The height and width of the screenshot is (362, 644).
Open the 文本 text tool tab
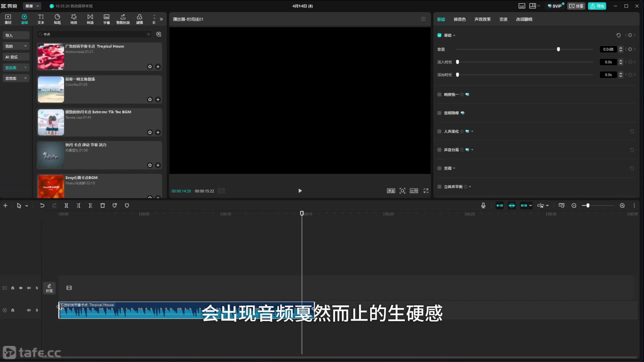tap(41, 19)
